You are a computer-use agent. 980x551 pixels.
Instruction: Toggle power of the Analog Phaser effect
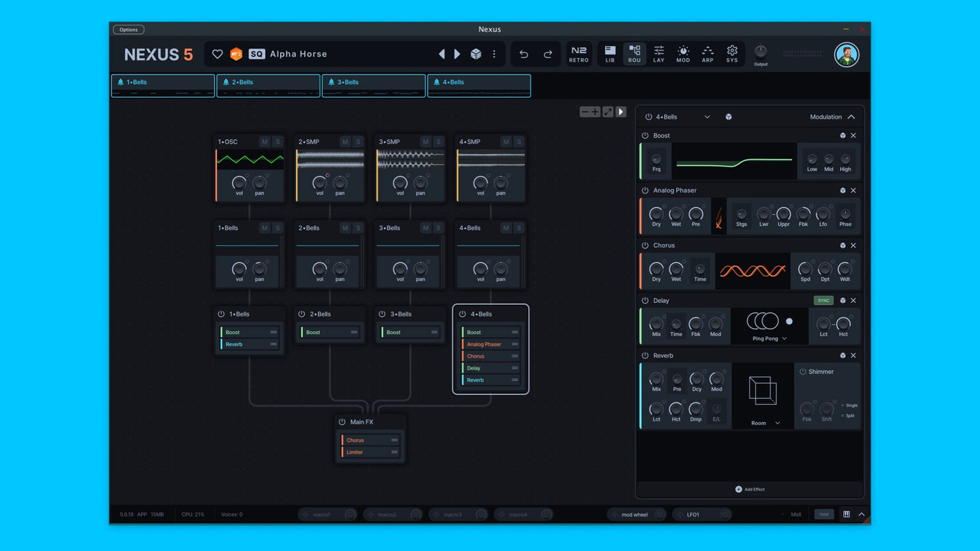point(645,190)
